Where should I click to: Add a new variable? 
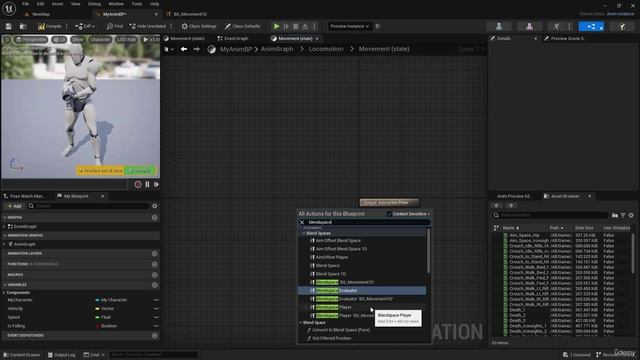155,285
